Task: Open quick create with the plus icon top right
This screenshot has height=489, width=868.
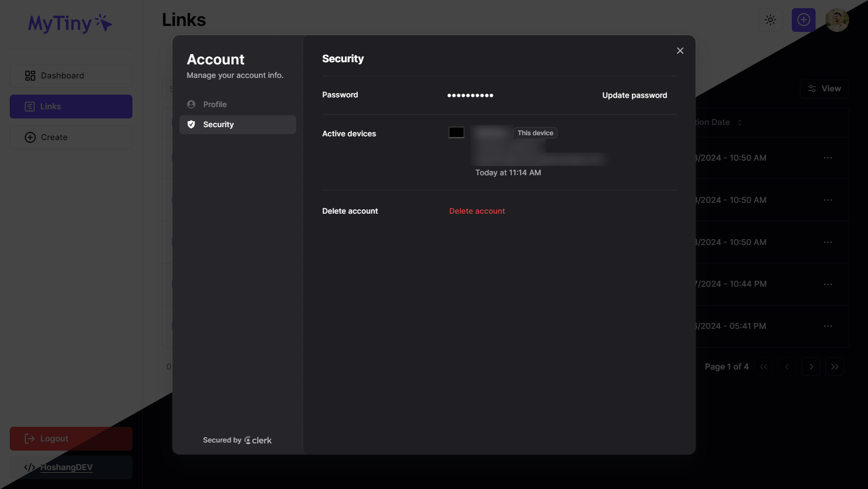Action: [803, 19]
